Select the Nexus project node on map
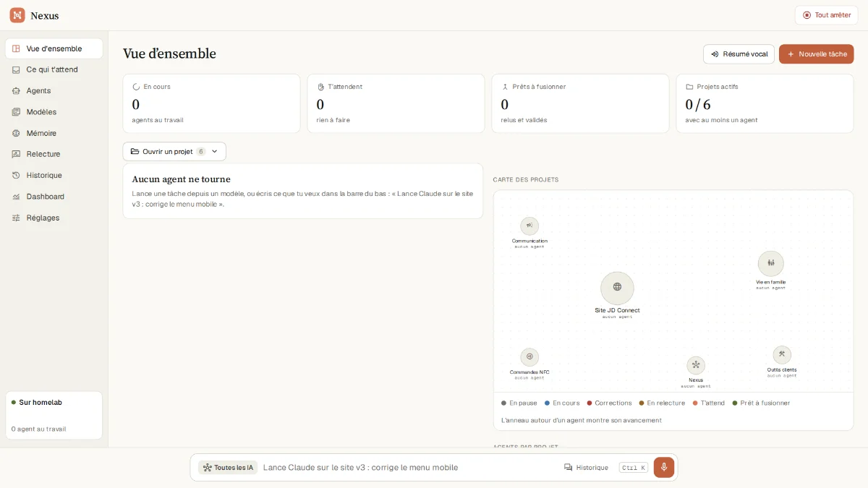The width and height of the screenshot is (868, 488). [x=696, y=365]
